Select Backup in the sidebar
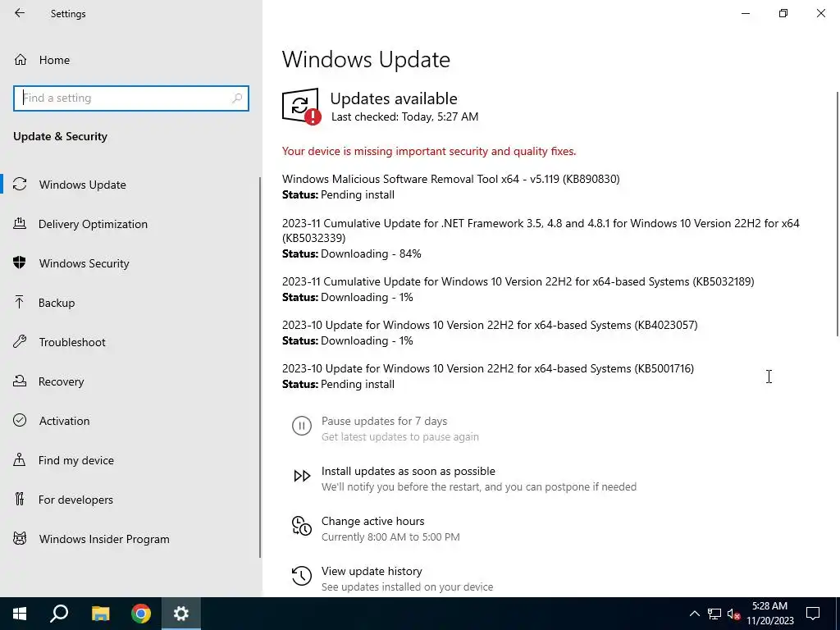840x630 pixels. click(x=130, y=303)
